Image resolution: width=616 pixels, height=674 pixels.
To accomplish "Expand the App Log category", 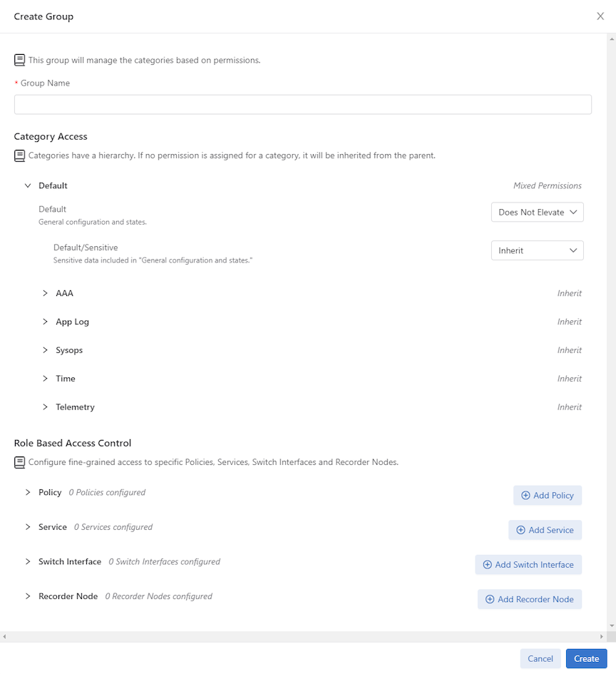I will (x=45, y=322).
